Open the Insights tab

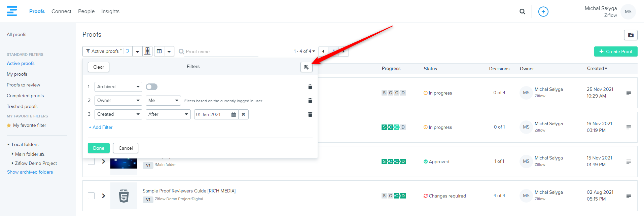110,11
